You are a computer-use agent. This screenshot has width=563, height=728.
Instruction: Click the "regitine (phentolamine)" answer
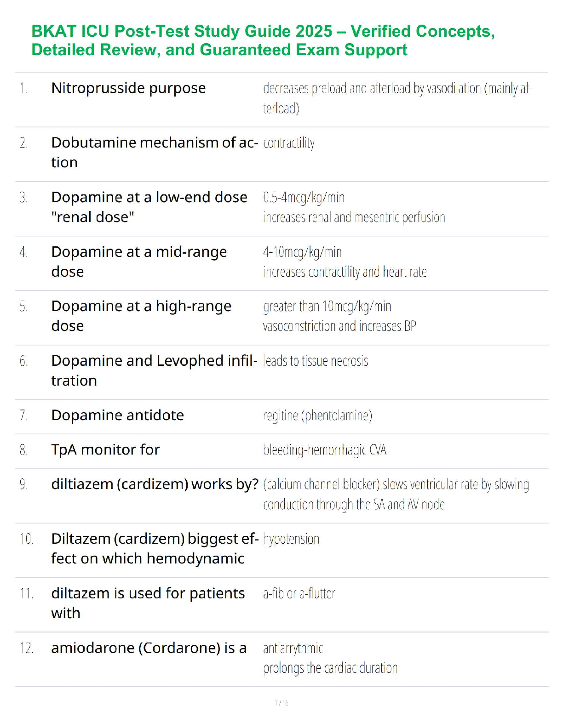click(x=317, y=415)
